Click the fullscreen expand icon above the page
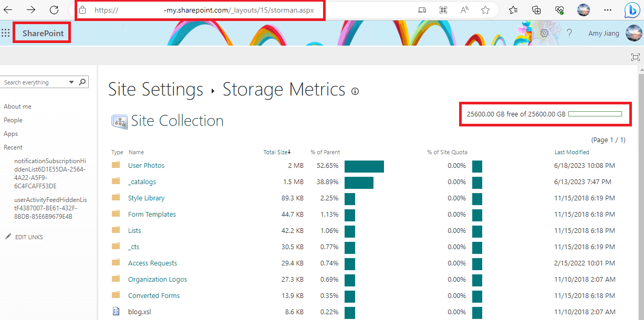This screenshot has width=644, height=320. coord(635,57)
